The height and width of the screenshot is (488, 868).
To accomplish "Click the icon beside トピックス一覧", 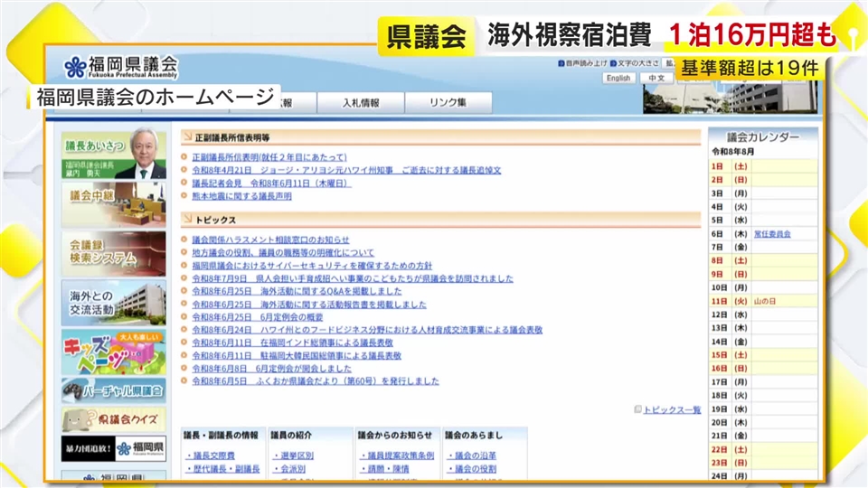I will pos(637,409).
